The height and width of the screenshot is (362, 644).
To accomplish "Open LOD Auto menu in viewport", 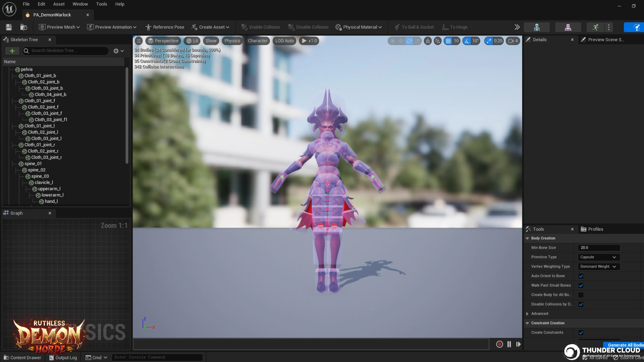I will click(284, 41).
